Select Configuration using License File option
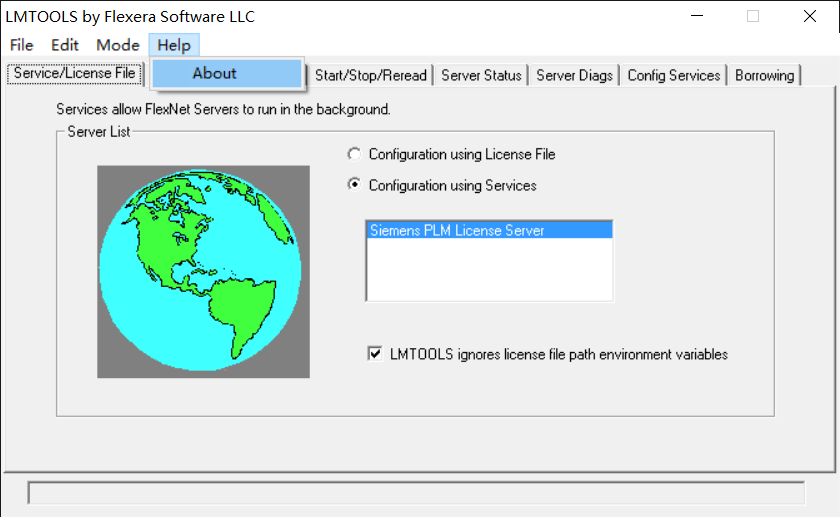The width and height of the screenshot is (840, 517). point(352,154)
